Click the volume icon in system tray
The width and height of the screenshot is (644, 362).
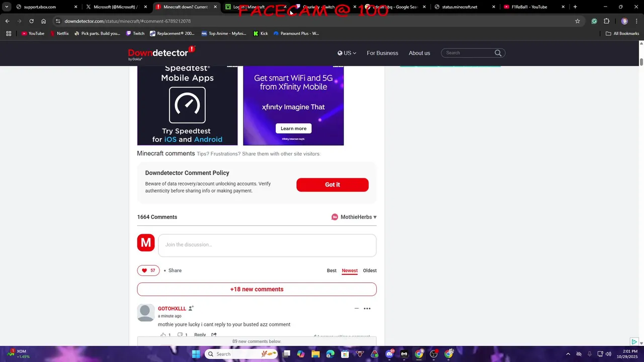coord(608,354)
